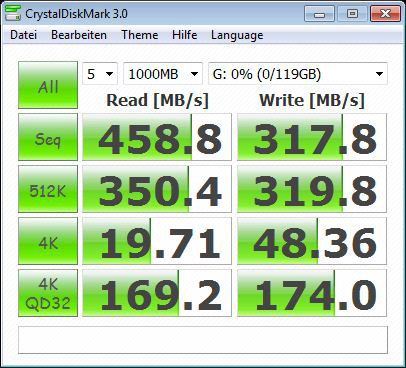Click the comment text field at bottom
Image resolution: width=406 pixels, height=368 pixels.
click(x=203, y=340)
